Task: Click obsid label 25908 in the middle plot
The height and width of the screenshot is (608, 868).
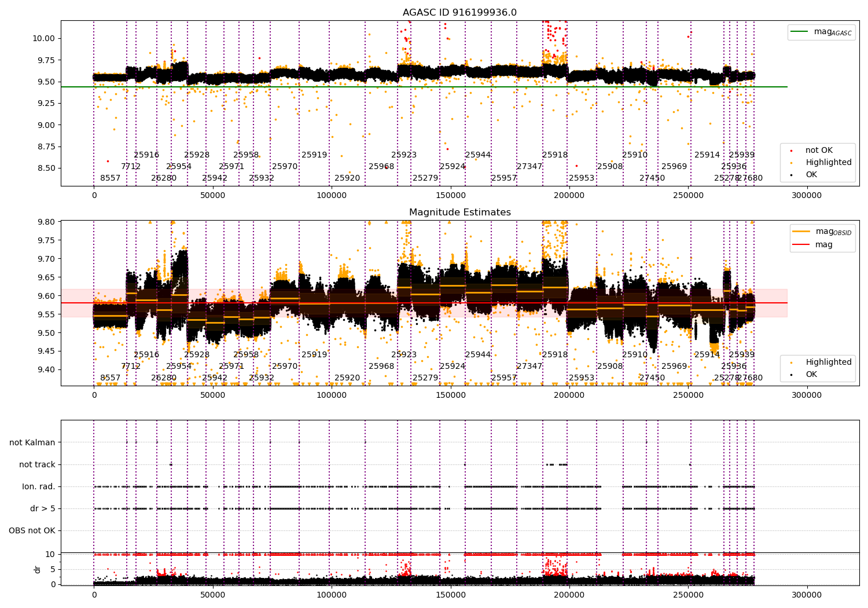Action: point(610,366)
